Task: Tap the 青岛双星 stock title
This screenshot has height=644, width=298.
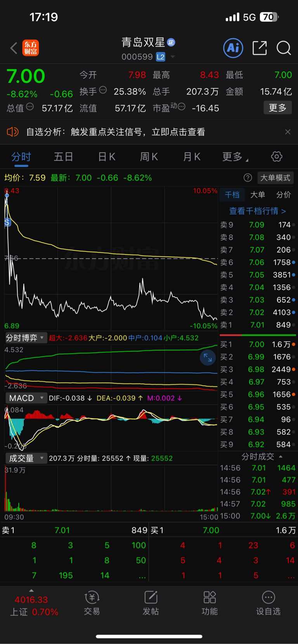Action: (x=143, y=42)
